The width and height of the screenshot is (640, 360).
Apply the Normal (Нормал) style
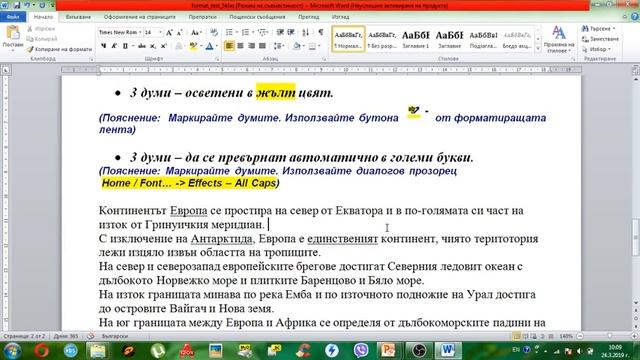click(348, 39)
